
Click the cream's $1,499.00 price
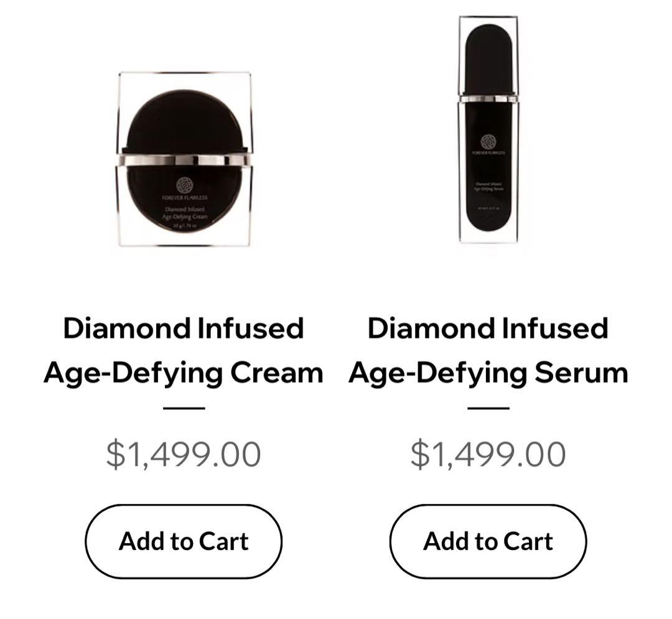click(184, 454)
